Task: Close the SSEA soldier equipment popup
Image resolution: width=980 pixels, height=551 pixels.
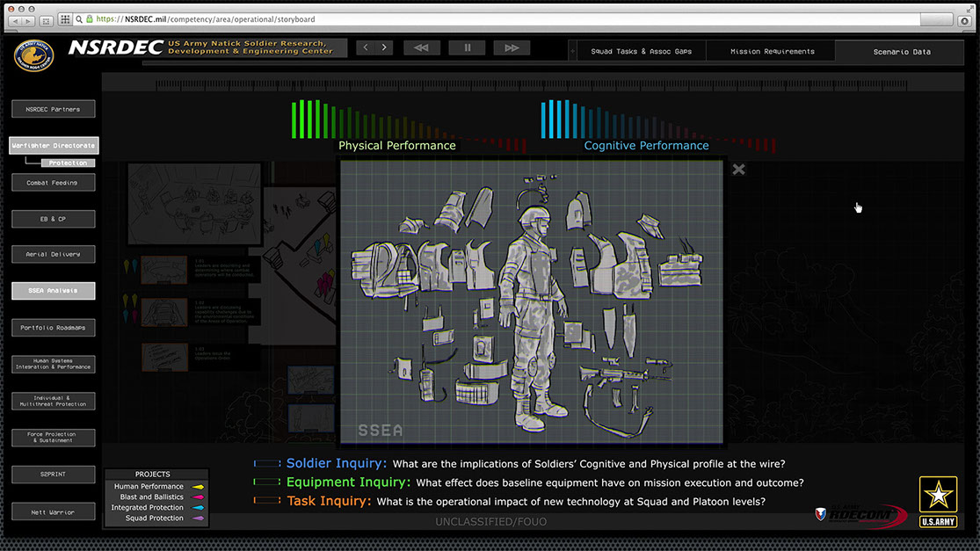Action: click(x=738, y=169)
